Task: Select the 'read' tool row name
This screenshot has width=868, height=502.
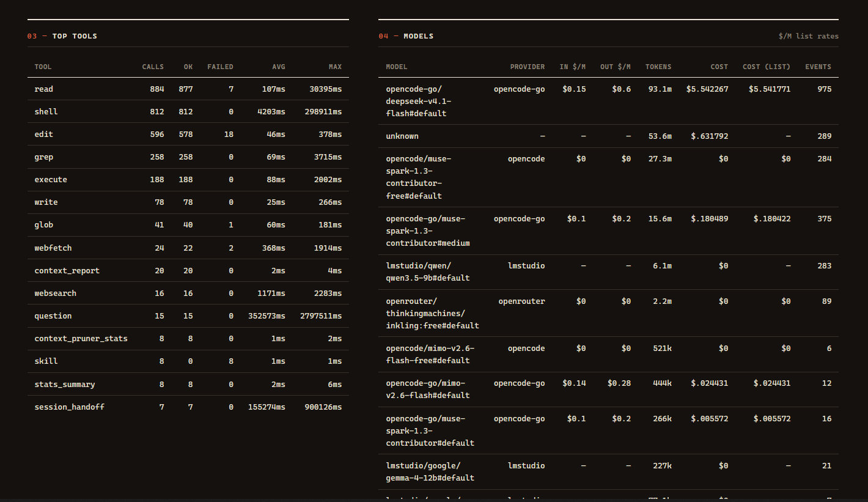Action: pos(44,89)
